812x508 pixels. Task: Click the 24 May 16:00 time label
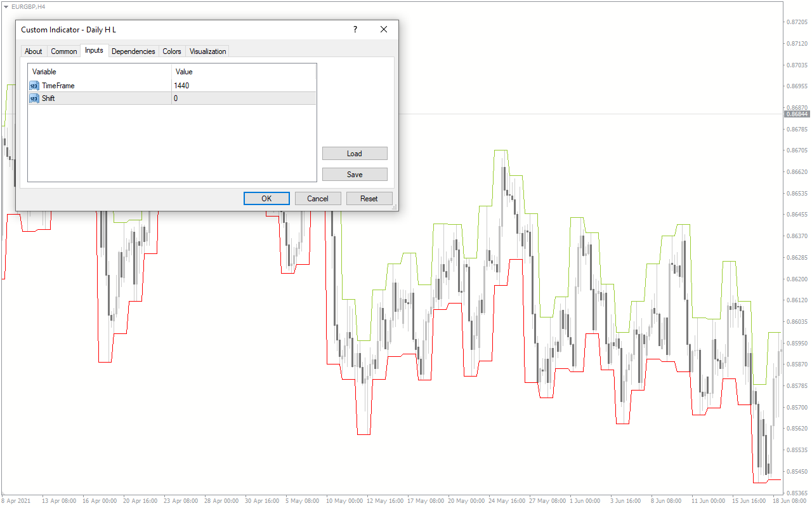[x=507, y=501]
